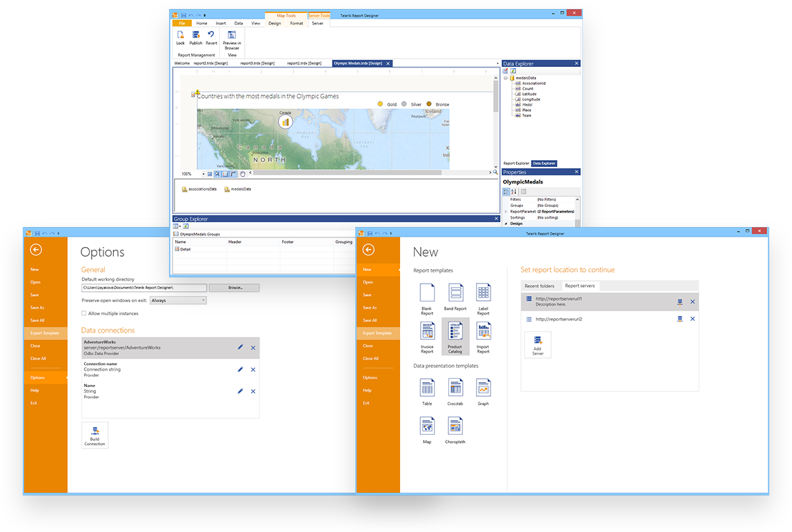Collapse the Design property category
The width and height of the screenshot is (792, 532).
[x=506, y=224]
